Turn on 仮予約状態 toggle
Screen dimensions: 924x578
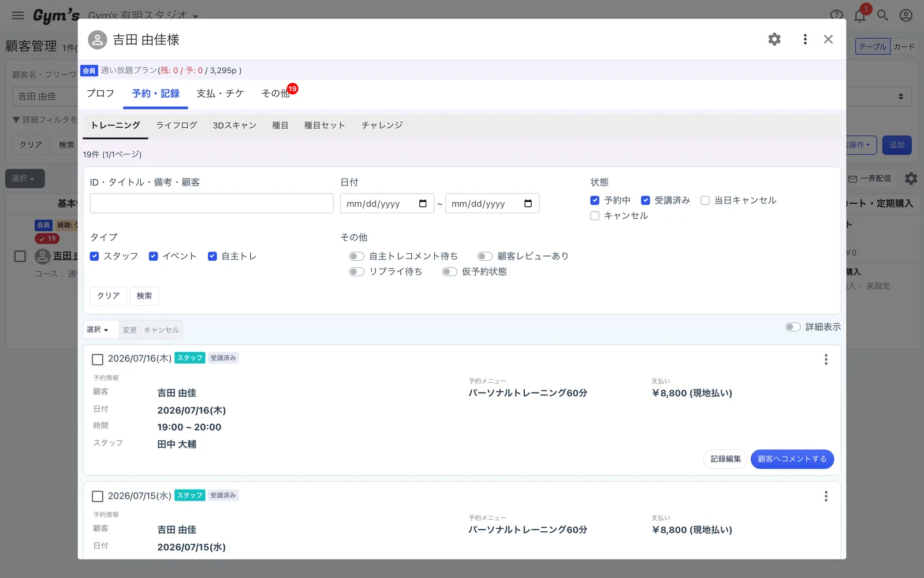click(x=450, y=272)
